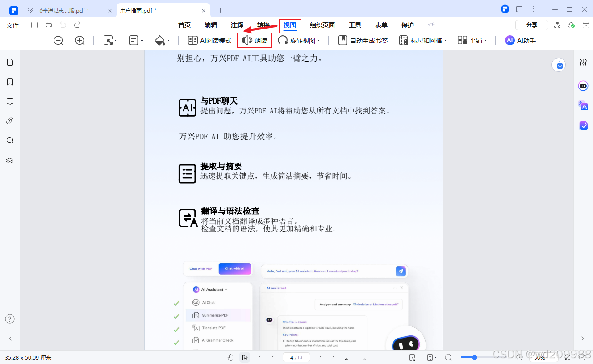Click the 分享 share button

click(x=532, y=25)
